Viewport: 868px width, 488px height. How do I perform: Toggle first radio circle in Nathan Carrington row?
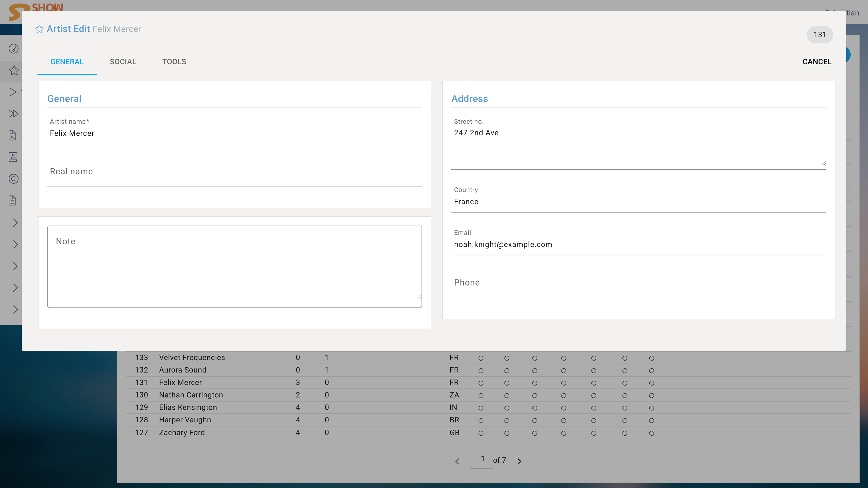pyautogui.click(x=481, y=396)
